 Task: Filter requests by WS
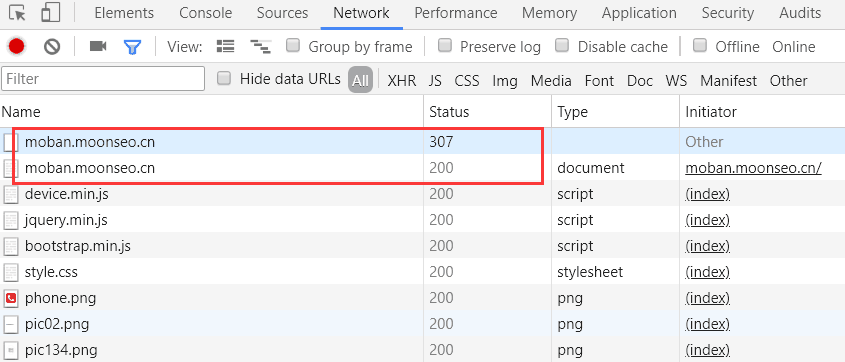[676, 81]
